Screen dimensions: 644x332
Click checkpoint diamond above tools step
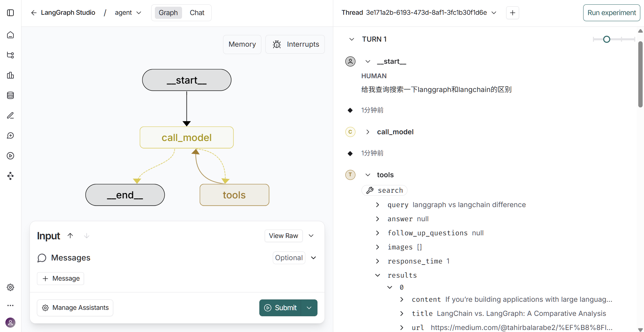pos(350,153)
